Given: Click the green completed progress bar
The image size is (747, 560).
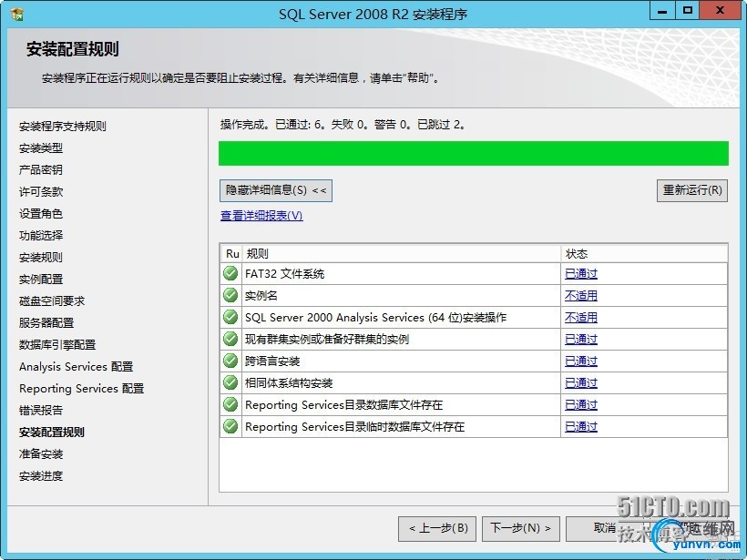Looking at the screenshot, I should pyautogui.click(x=474, y=153).
